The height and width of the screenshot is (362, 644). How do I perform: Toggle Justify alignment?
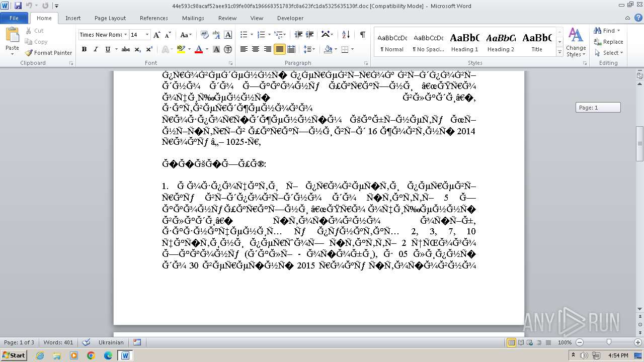(279, 49)
